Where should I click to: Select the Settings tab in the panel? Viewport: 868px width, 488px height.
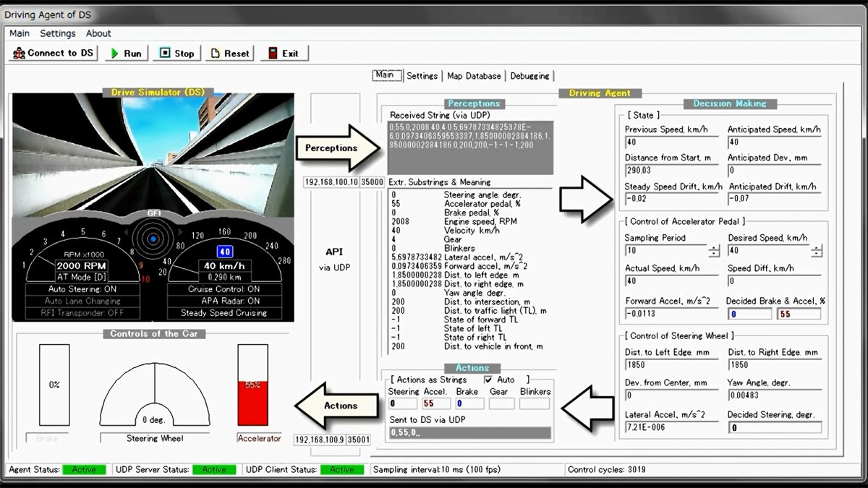(x=422, y=76)
